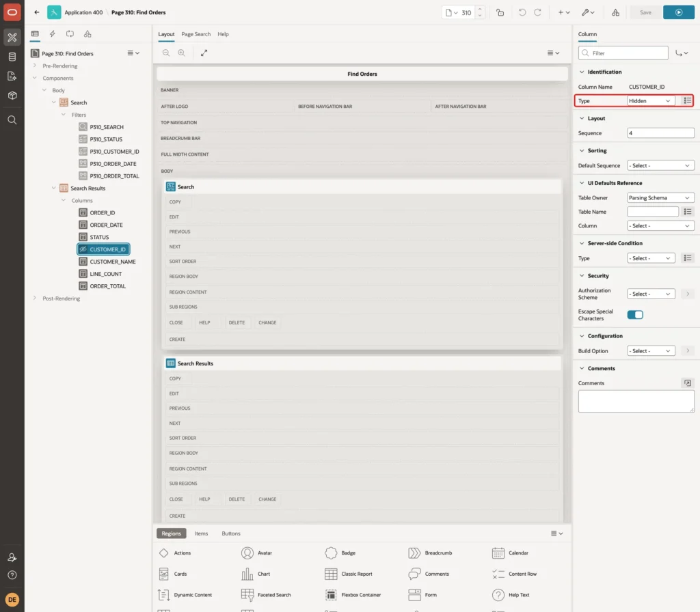Select the Faceted Search region icon
700x612 pixels.
pyautogui.click(x=247, y=595)
